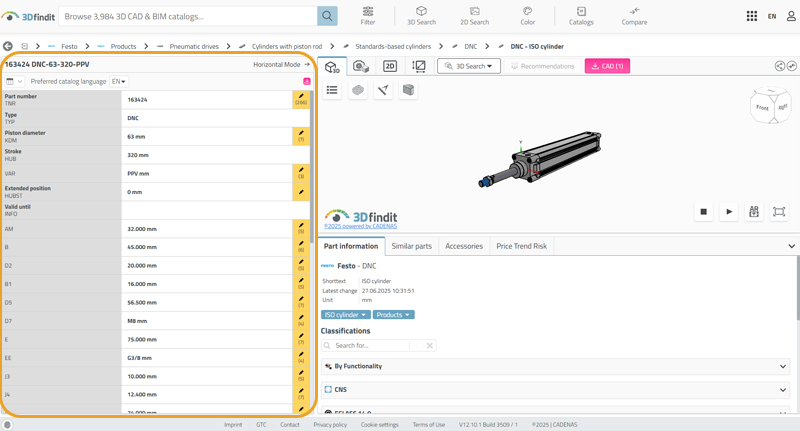The image size is (800, 431).
Task: Play the 3D model animation
Action: point(729,212)
